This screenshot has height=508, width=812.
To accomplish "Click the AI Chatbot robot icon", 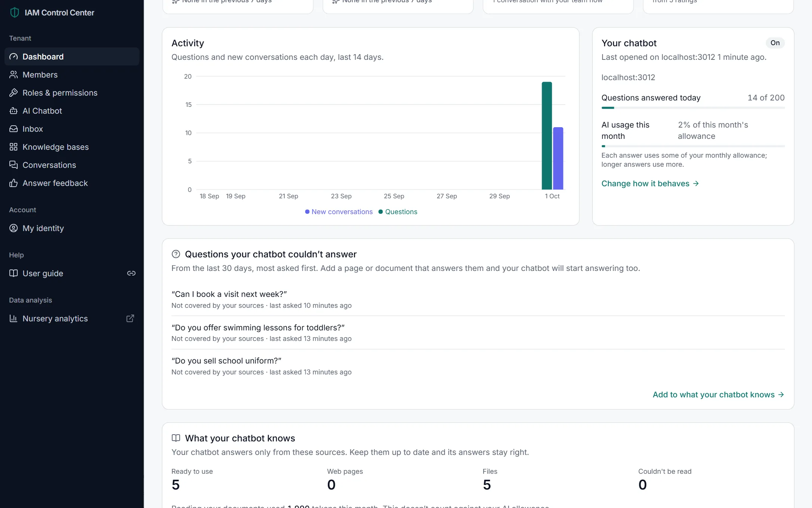I will tap(14, 111).
